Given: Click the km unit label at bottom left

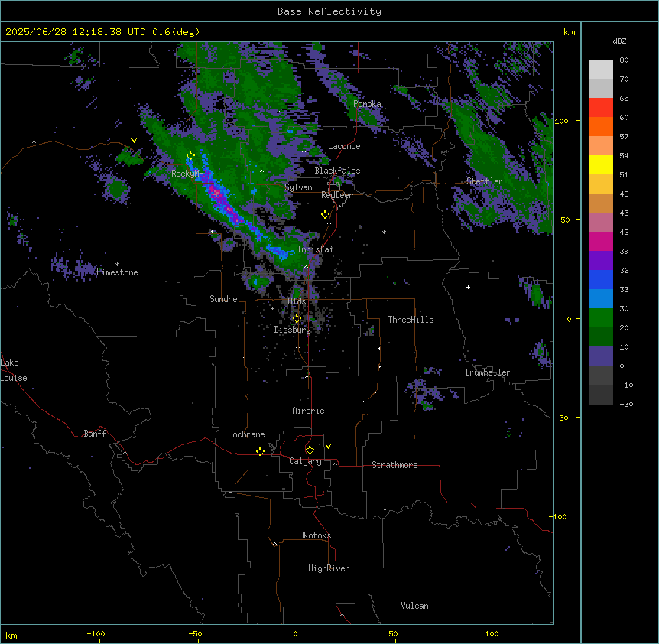Looking at the screenshot, I should [x=11, y=636].
